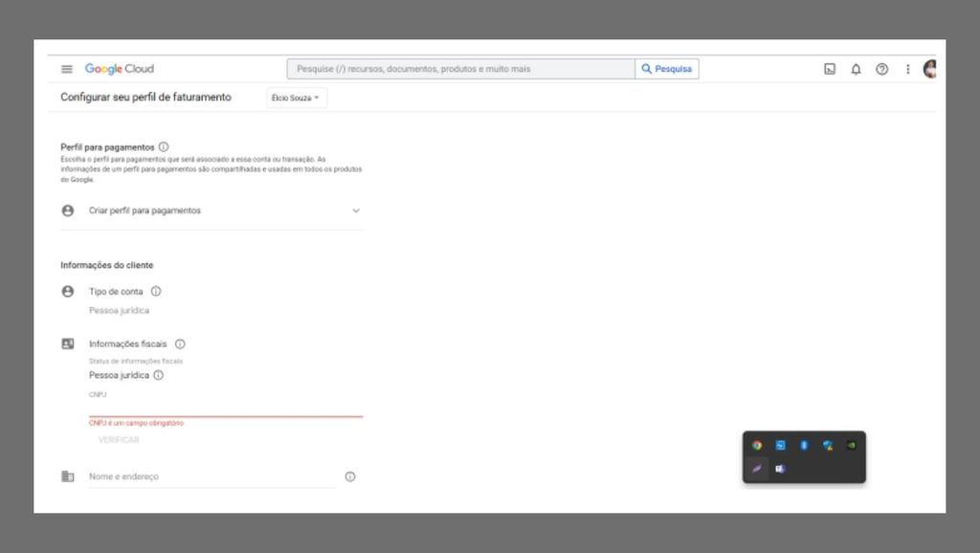The height and width of the screenshot is (553, 980).
Task: Click the Microsoft Teams icon in tray popup
Action: pos(781,469)
